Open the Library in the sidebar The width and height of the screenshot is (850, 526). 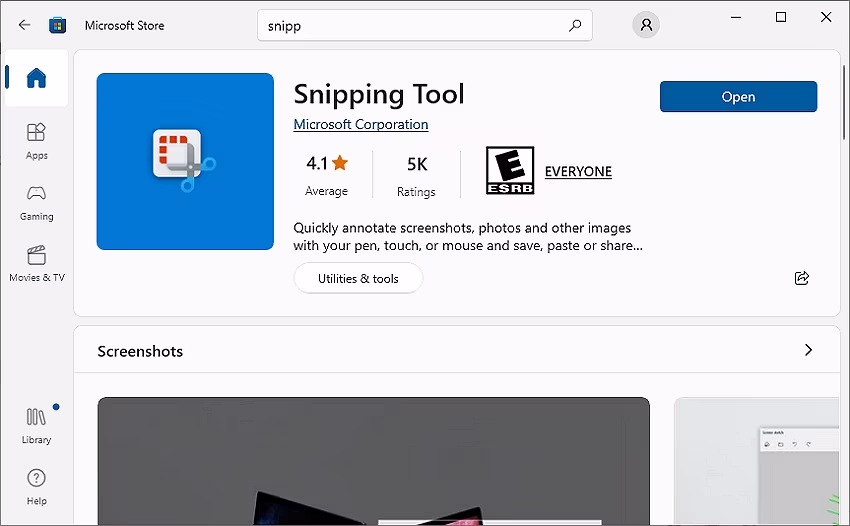(36, 426)
